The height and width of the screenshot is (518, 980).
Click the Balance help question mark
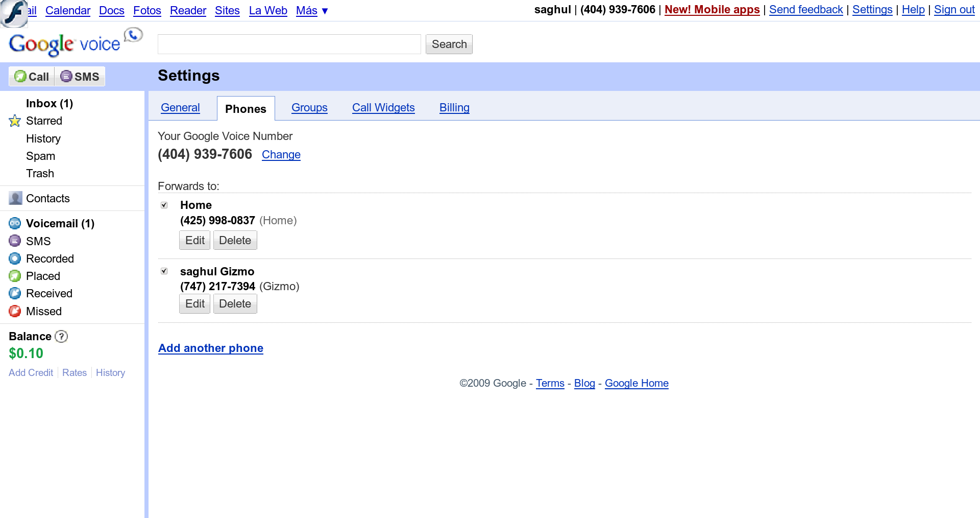click(61, 336)
